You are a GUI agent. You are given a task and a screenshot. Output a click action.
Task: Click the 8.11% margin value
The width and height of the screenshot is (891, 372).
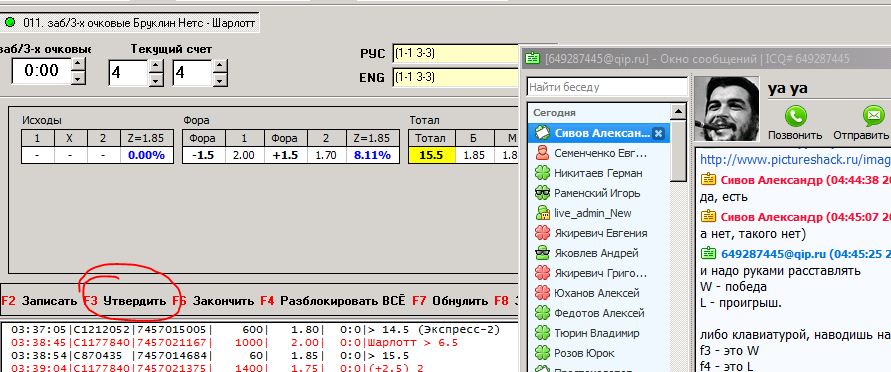(x=373, y=154)
